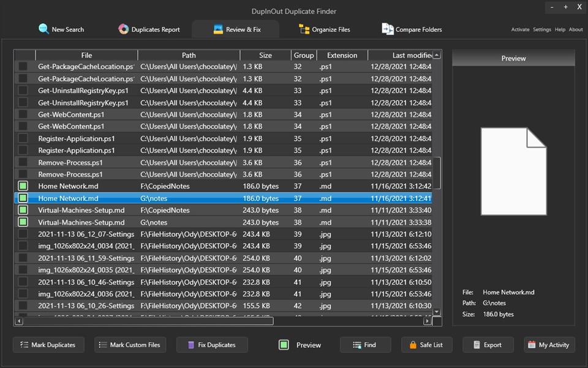Check the img_1026x802x24_0035 row checkbox

23,270
